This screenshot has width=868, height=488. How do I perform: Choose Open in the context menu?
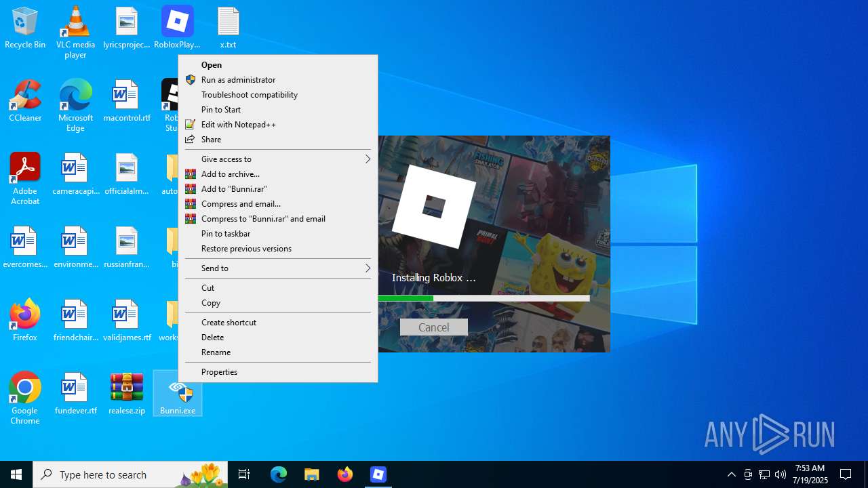278,65
